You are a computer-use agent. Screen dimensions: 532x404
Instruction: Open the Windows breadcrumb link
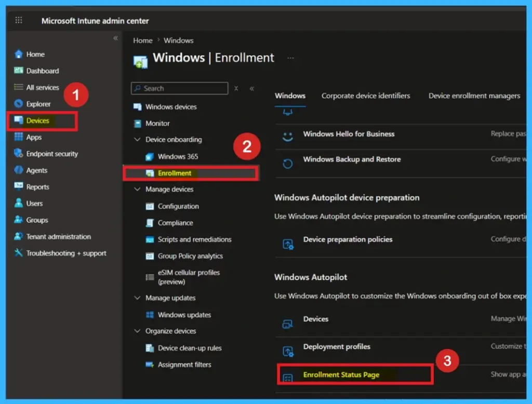pos(179,41)
